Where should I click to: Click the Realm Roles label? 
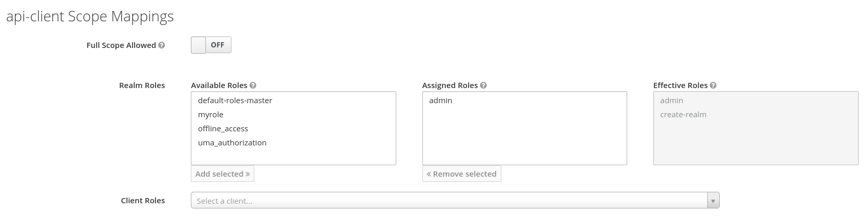[x=142, y=85]
